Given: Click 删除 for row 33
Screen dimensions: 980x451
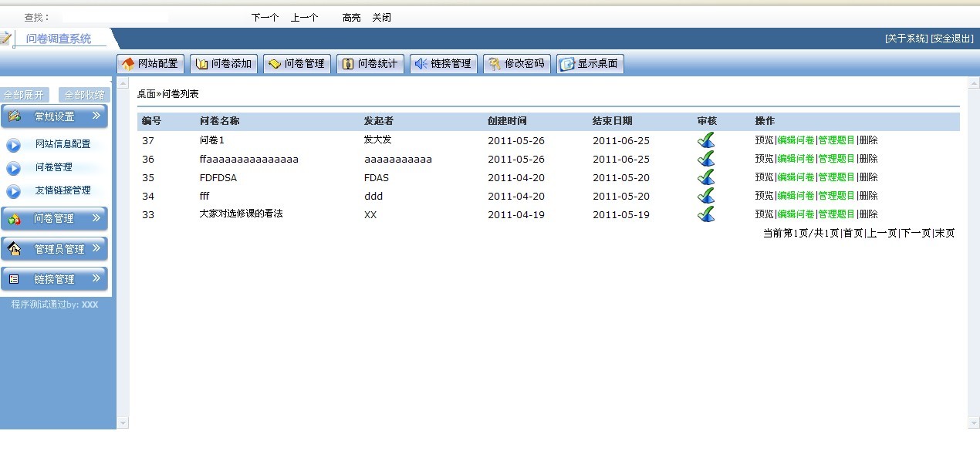Looking at the screenshot, I should coord(868,214).
